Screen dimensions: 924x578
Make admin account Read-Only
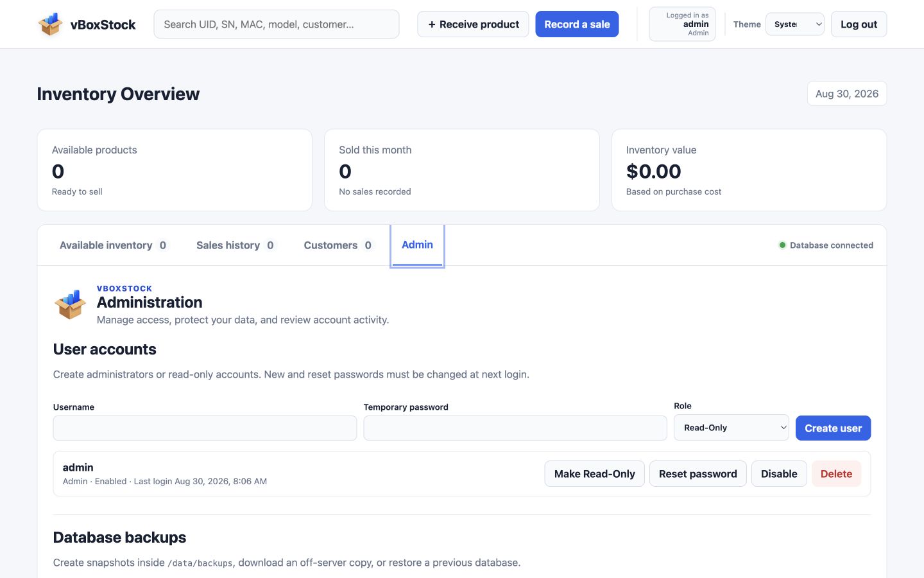coord(594,474)
